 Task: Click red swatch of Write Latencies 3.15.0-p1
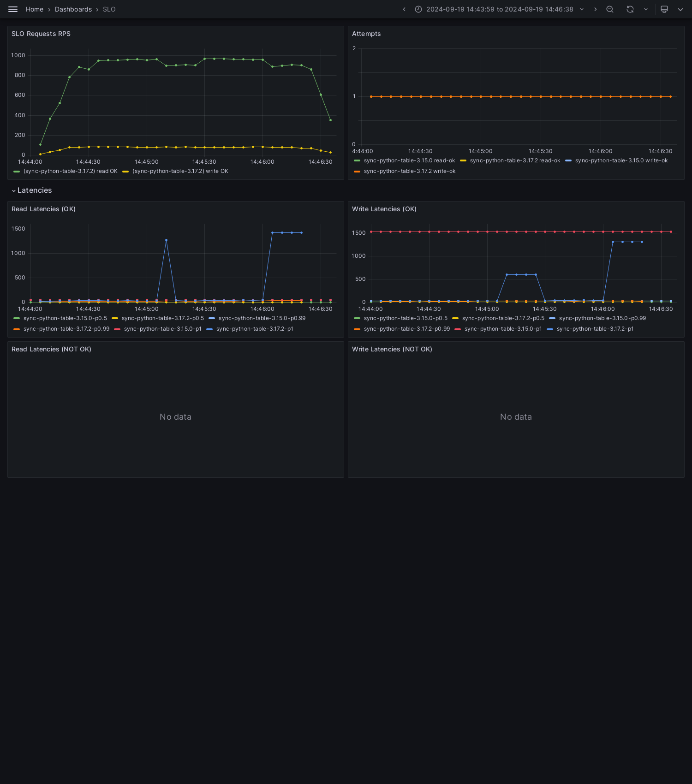click(x=458, y=329)
